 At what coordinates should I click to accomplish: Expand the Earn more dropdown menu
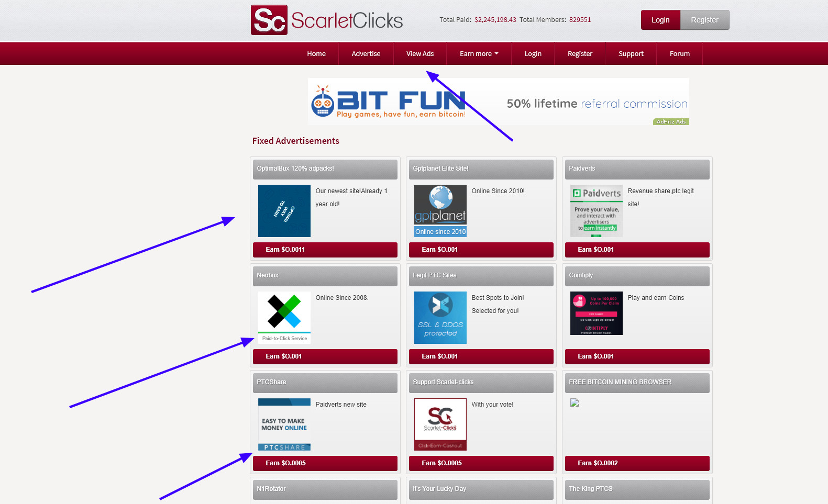pyautogui.click(x=479, y=53)
